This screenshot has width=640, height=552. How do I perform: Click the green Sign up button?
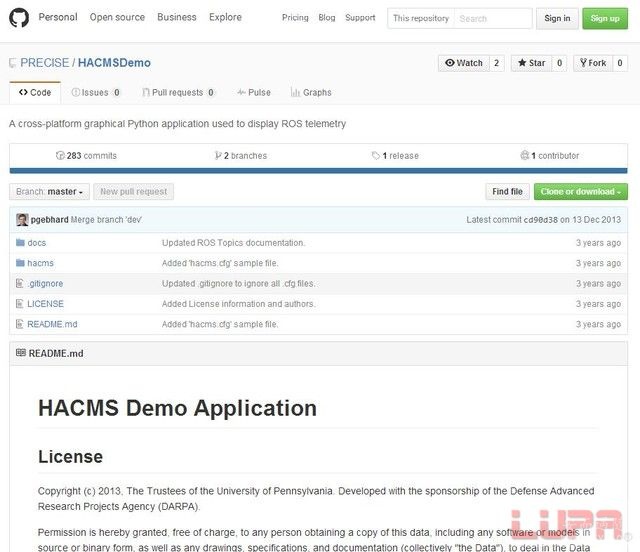tap(605, 18)
